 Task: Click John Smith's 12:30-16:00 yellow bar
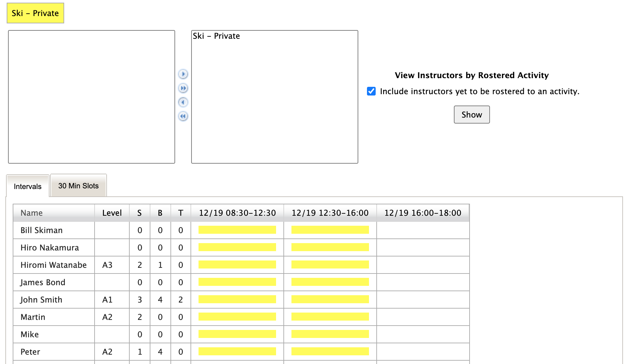(330, 299)
